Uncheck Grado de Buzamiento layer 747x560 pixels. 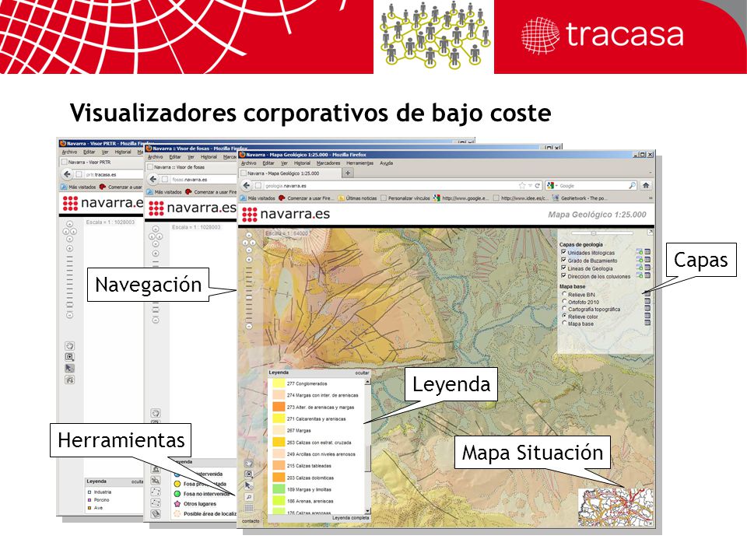point(563,260)
